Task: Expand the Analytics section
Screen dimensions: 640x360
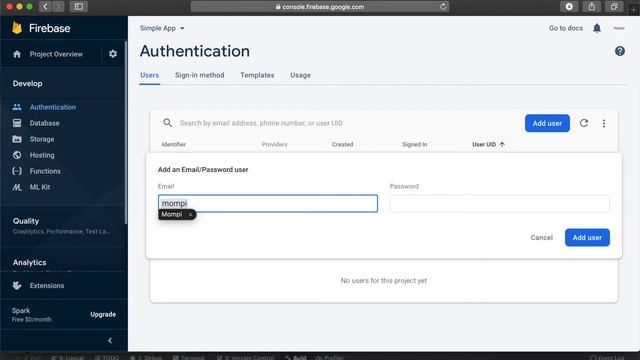Action: [29, 262]
